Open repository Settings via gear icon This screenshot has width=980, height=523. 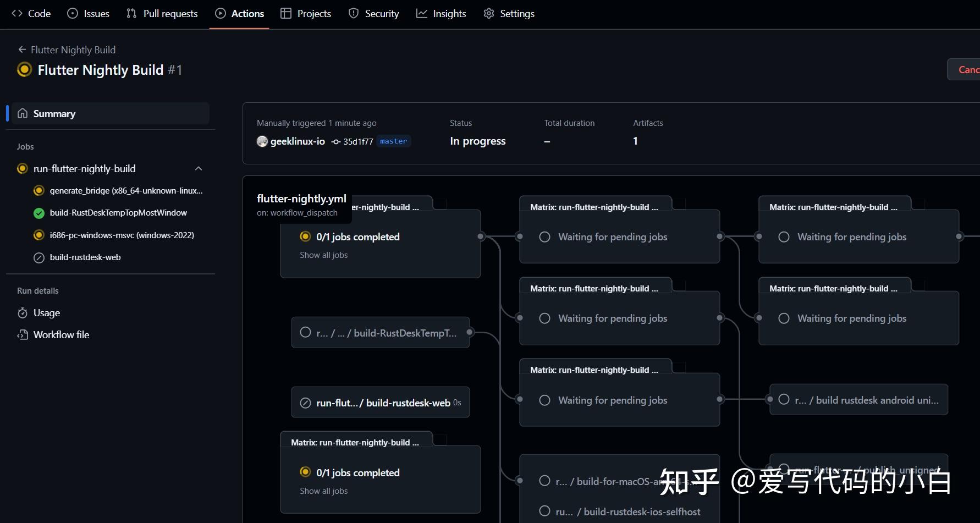[x=488, y=13]
